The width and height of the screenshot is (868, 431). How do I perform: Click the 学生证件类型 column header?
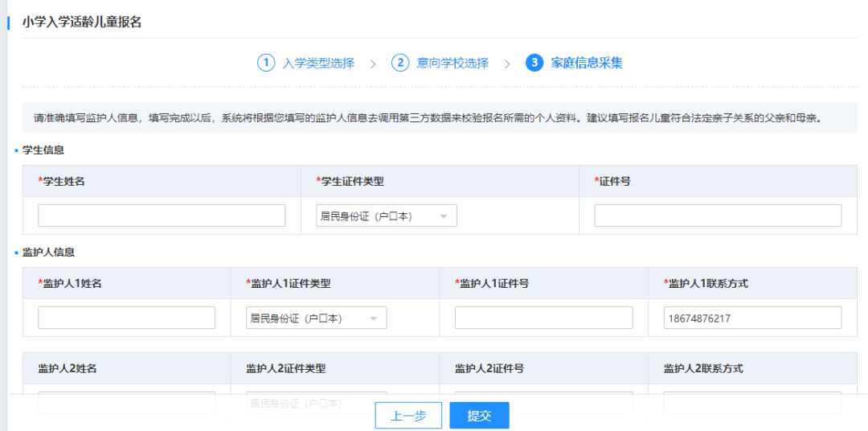pyautogui.click(x=440, y=181)
